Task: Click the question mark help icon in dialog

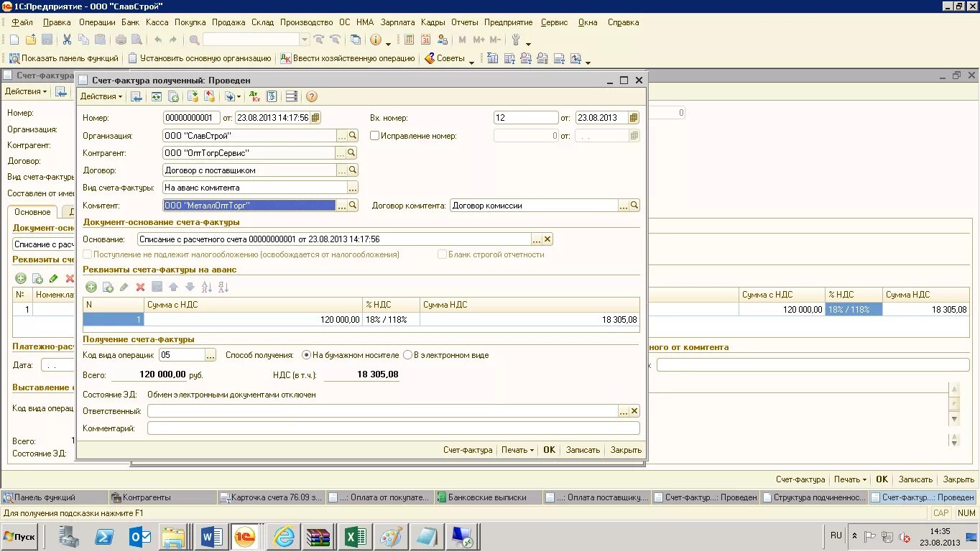Action: pyautogui.click(x=311, y=96)
